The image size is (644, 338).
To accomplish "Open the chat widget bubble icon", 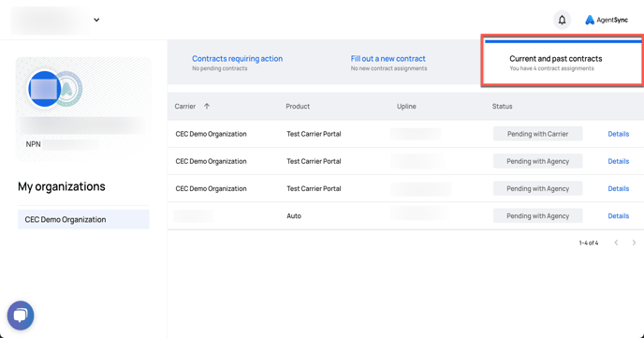I will click(21, 316).
